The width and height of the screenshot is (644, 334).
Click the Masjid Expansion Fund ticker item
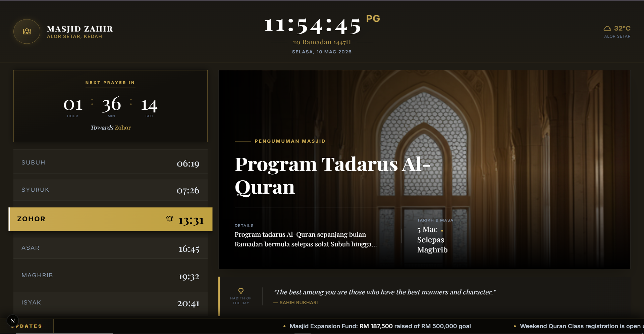pyautogui.click(x=380, y=326)
